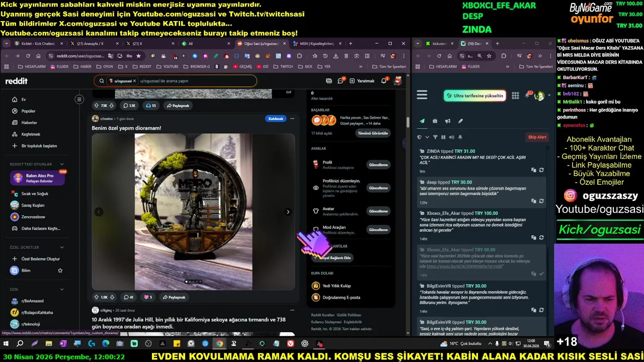Image resolution: width=644 pixels, height=362 pixels.
Task: Upvote the post with 73K votes
Action: 97,106
